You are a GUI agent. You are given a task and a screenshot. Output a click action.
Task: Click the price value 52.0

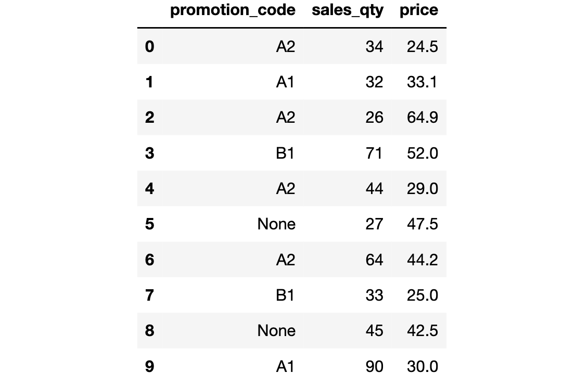[x=422, y=153]
